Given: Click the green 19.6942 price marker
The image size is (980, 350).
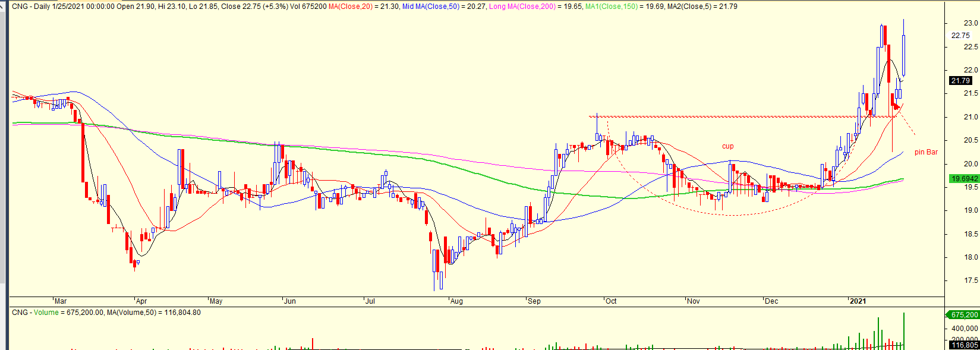Looking at the screenshot, I should pyautogui.click(x=964, y=179).
